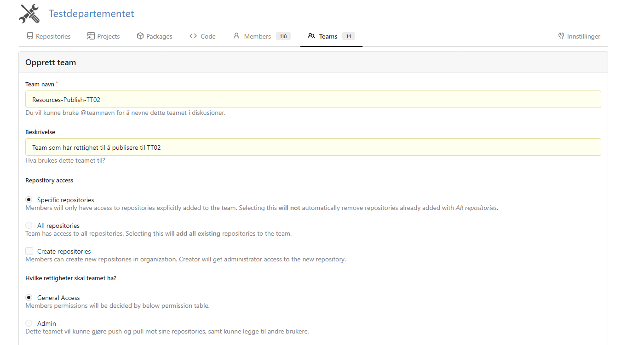Click the Repositories tab icon
644x345 pixels.
tap(30, 36)
